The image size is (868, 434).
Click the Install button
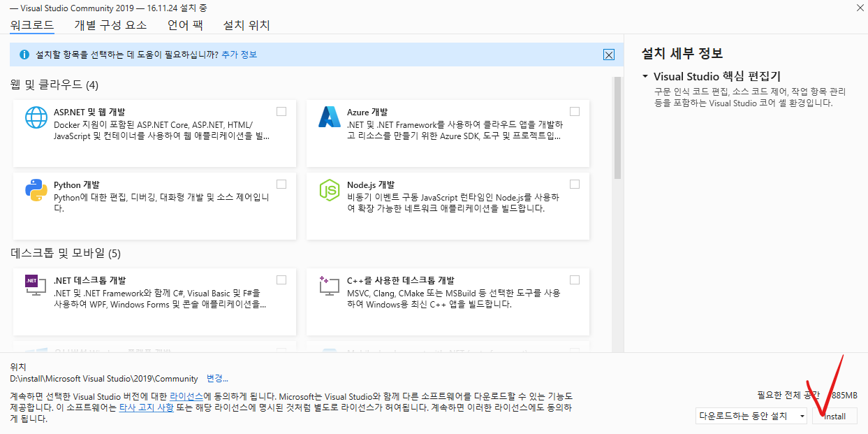(835, 417)
